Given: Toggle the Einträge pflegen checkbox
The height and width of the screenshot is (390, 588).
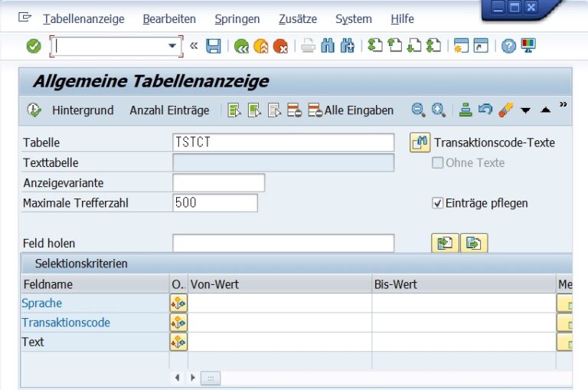Looking at the screenshot, I should [x=437, y=203].
